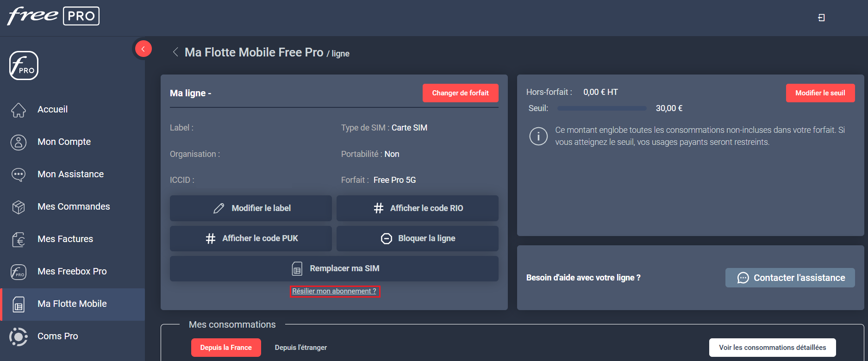Viewport: 868px width, 361px height.
Task: Click the round Free Pro sidebar badge
Action: pyautogui.click(x=24, y=65)
